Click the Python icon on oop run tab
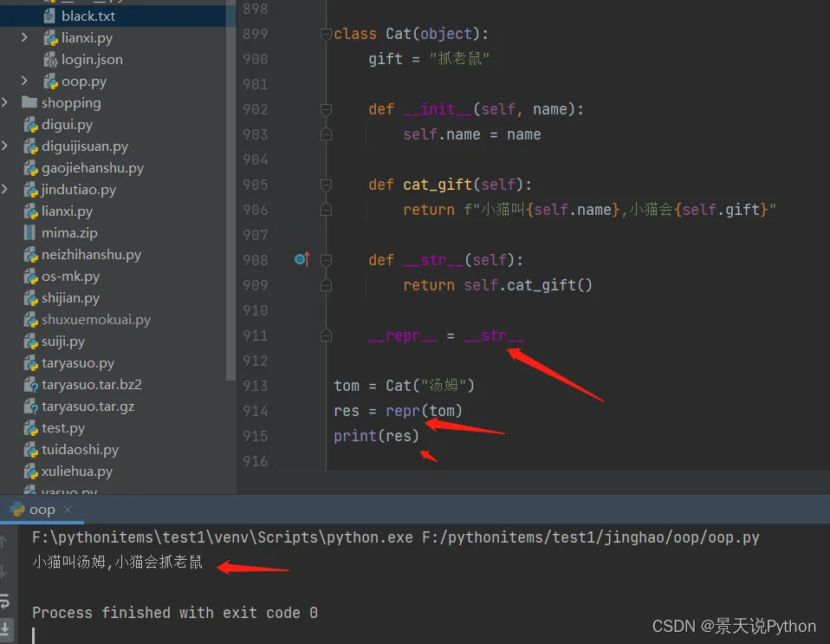The image size is (830, 644). (x=16, y=510)
